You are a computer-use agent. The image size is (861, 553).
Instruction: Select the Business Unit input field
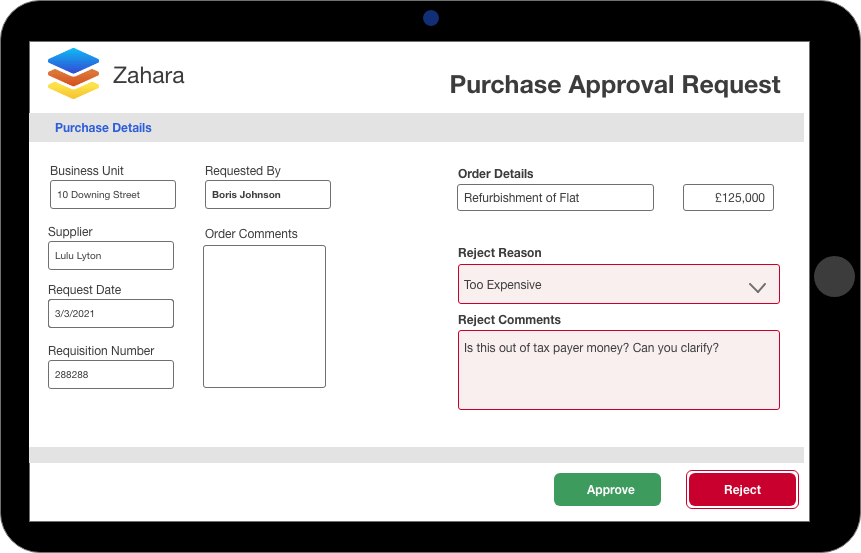(112, 195)
